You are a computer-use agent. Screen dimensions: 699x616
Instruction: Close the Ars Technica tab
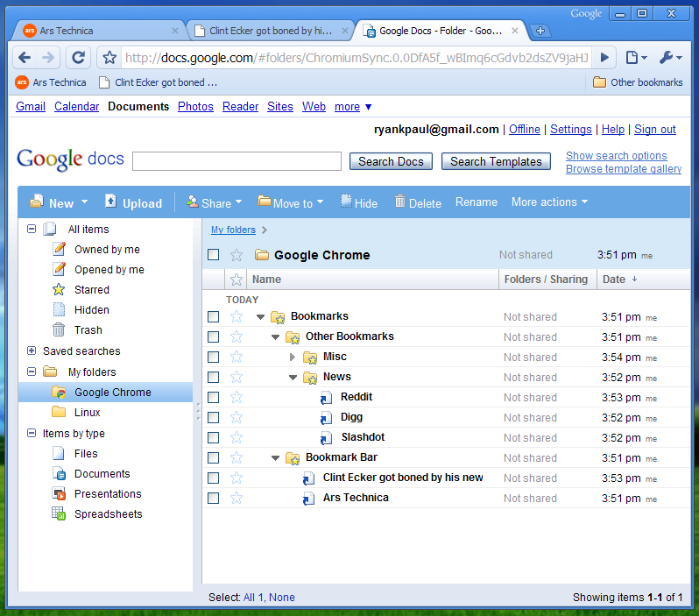[175, 31]
